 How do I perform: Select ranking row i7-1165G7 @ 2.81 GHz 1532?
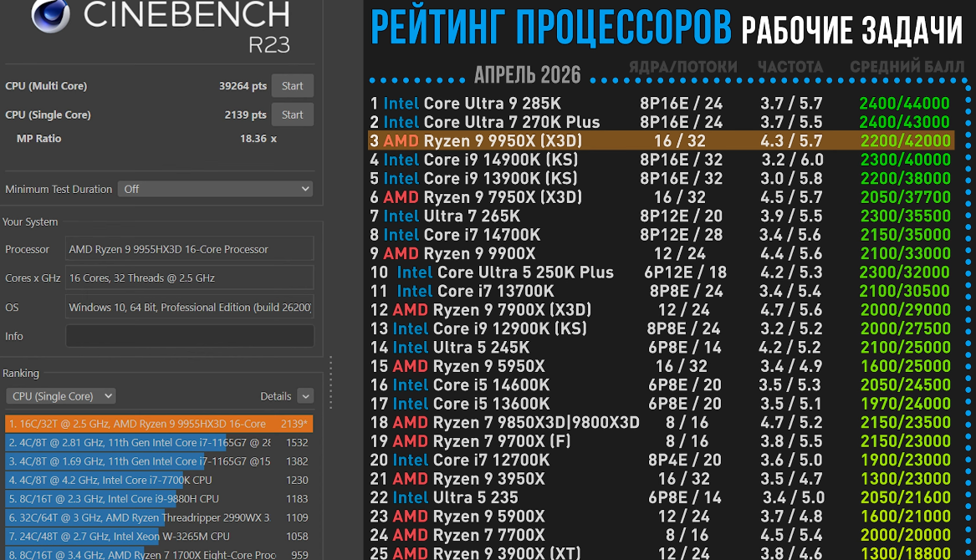point(159,442)
